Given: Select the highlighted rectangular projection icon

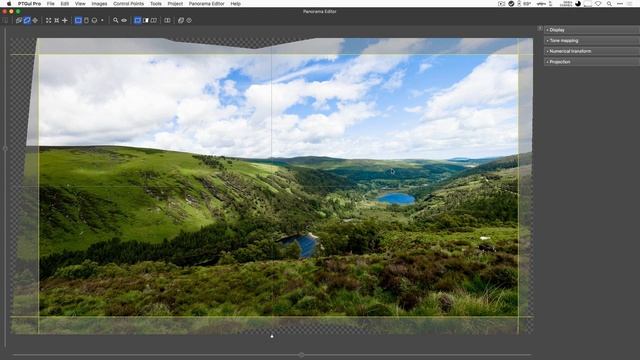Looking at the screenshot, I should [x=78, y=20].
